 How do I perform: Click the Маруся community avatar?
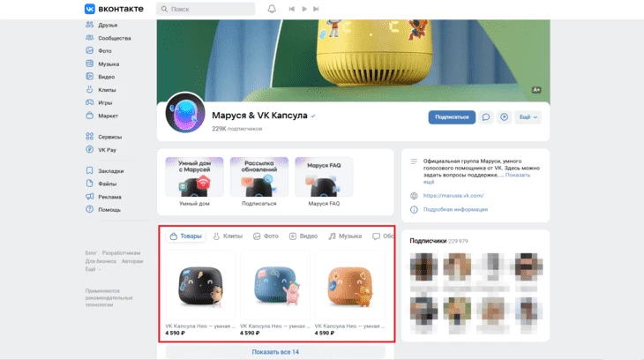pyautogui.click(x=185, y=113)
